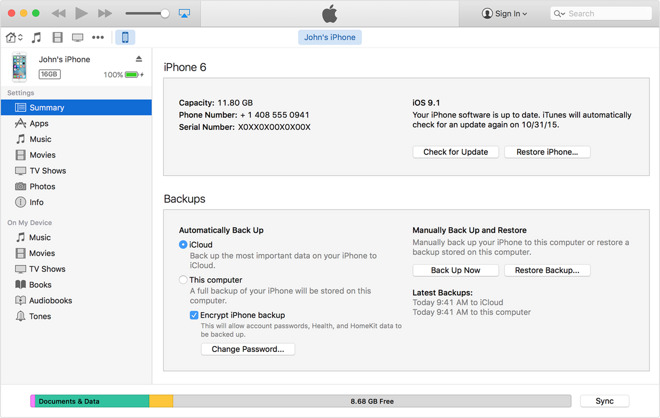Click the Restore iPhone button

pyautogui.click(x=547, y=152)
